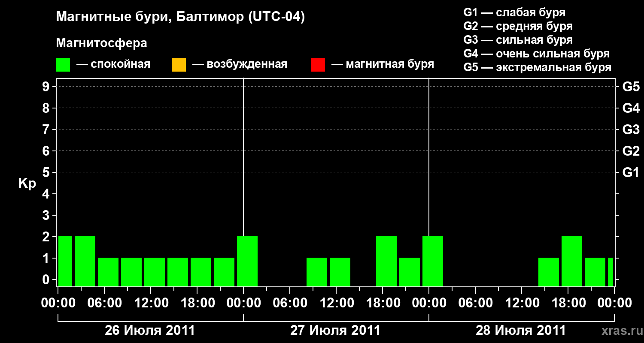Screen dimensions: 644x343
Task: Click the 18:00 label of 26 Июля
Action: 197,303
